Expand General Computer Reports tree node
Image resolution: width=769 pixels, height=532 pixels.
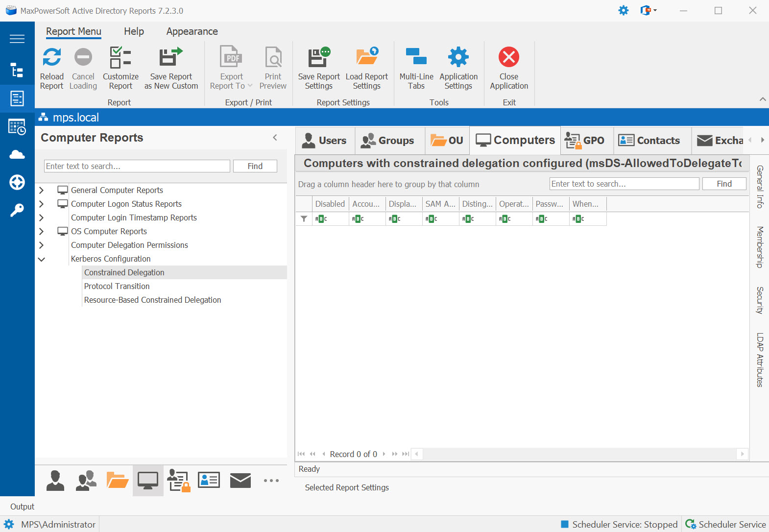point(42,190)
